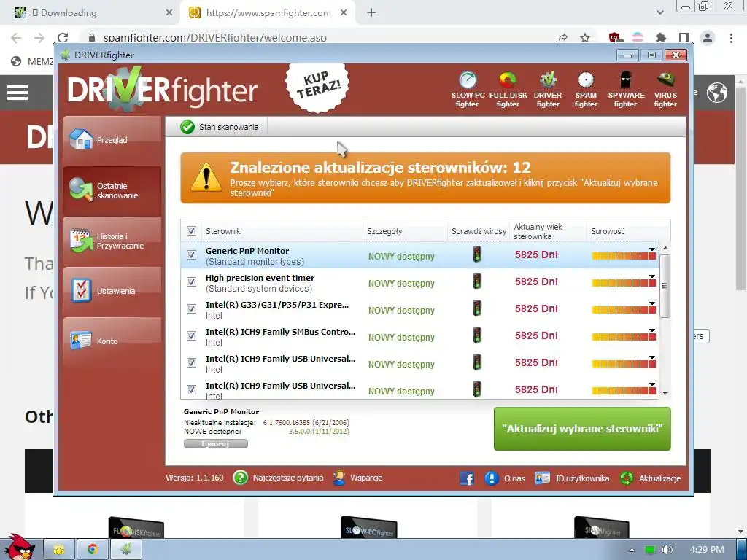Open ID użytkownika in footer

[x=572, y=478]
